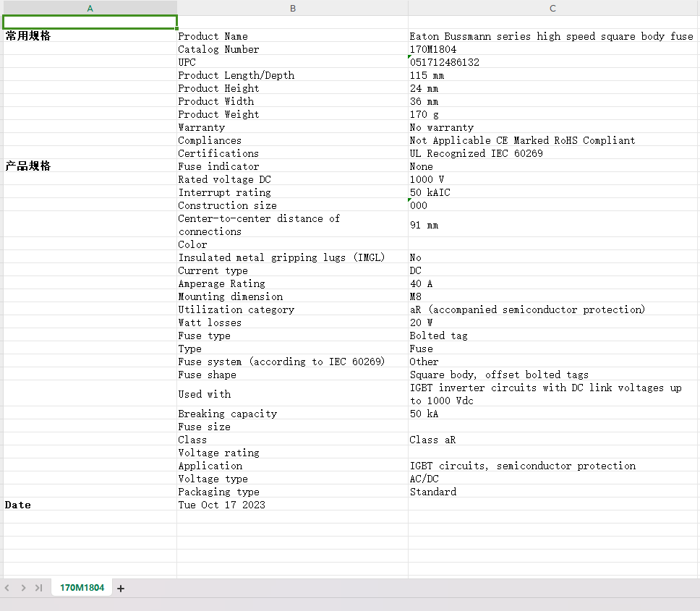Screen dimensions: 700x611
Task: Select the '170M1804' catalog value cell
Action: 552,49
